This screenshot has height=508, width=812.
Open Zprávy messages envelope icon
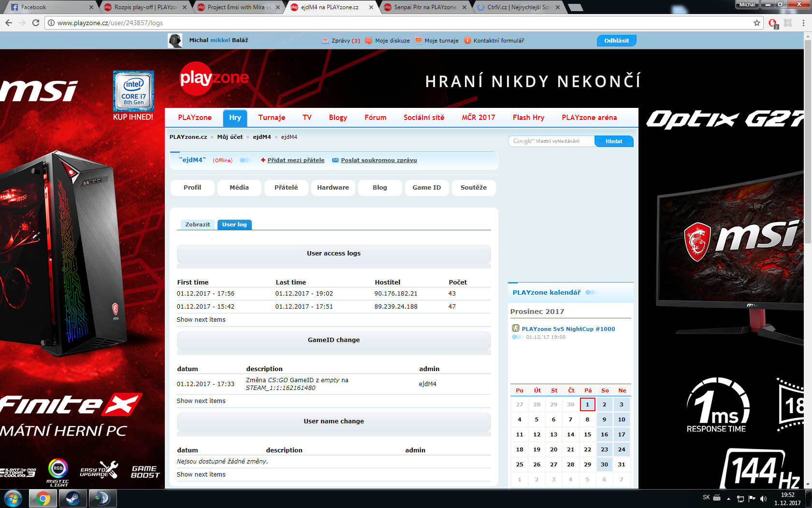[325, 41]
